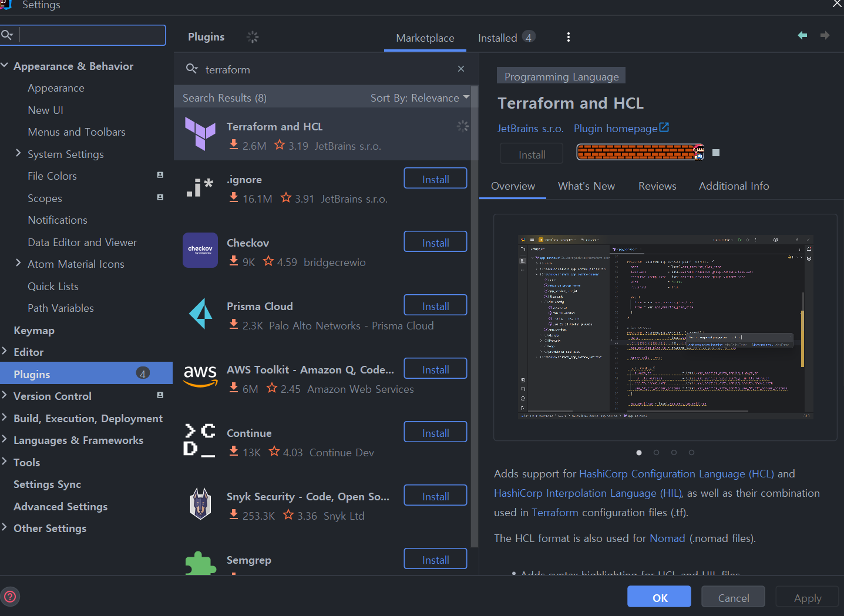Select the third screenshot carousel dot
This screenshot has width=844, height=616.
(x=674, y=452)
